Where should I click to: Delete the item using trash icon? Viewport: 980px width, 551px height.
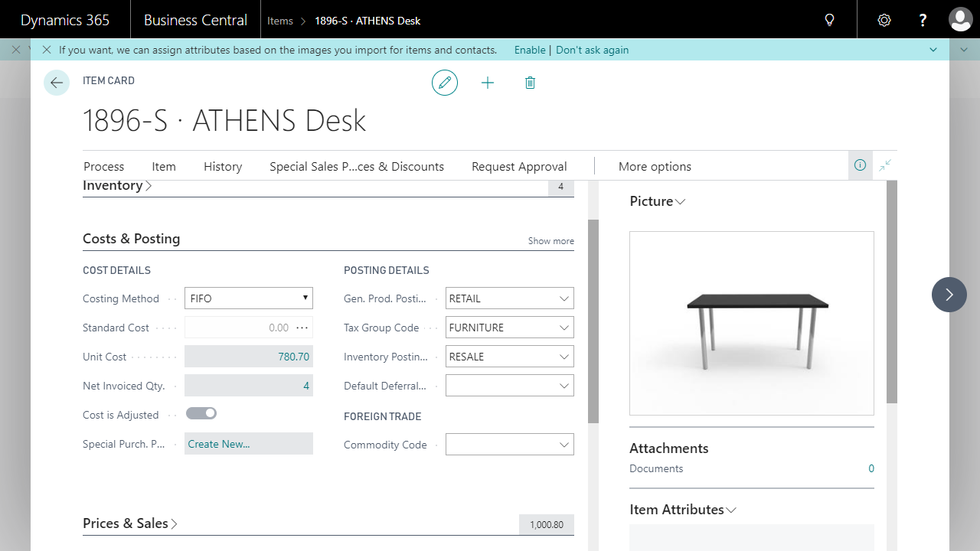click(x=530, y=82)
